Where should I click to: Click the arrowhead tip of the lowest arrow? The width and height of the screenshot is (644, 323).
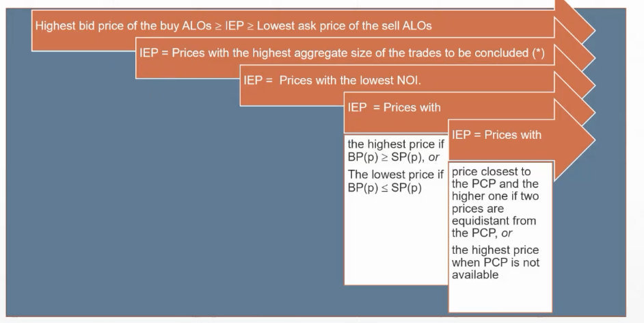point(593,140)
